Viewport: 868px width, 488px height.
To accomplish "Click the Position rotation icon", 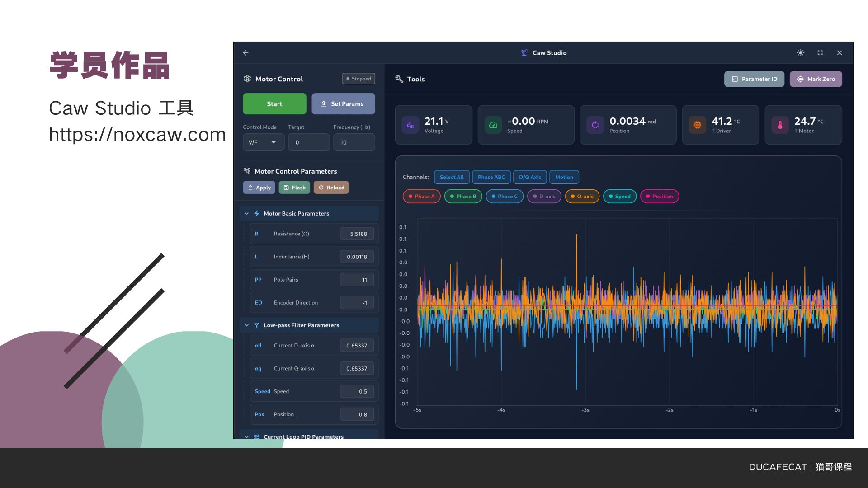I will tap(595, 125).
